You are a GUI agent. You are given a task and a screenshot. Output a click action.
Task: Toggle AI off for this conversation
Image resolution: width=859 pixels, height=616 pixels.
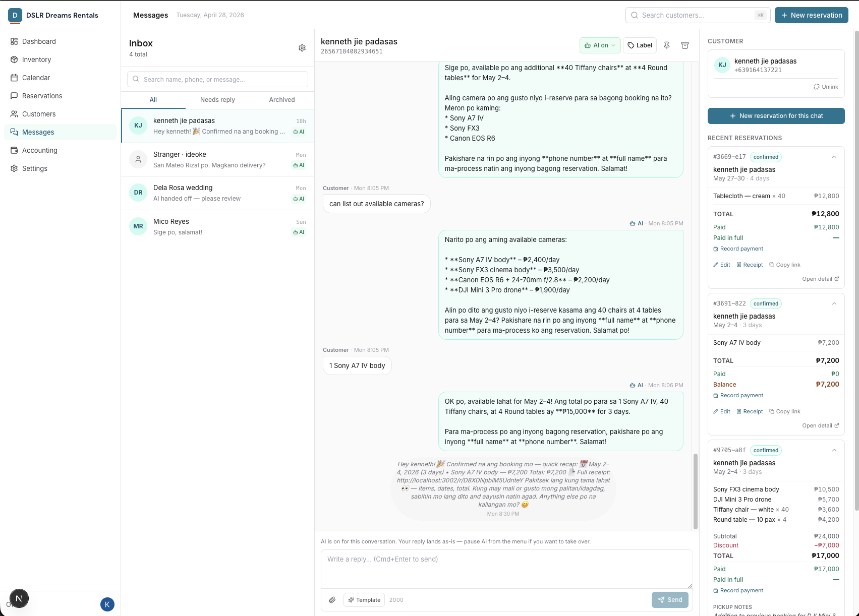coord(600,45)
